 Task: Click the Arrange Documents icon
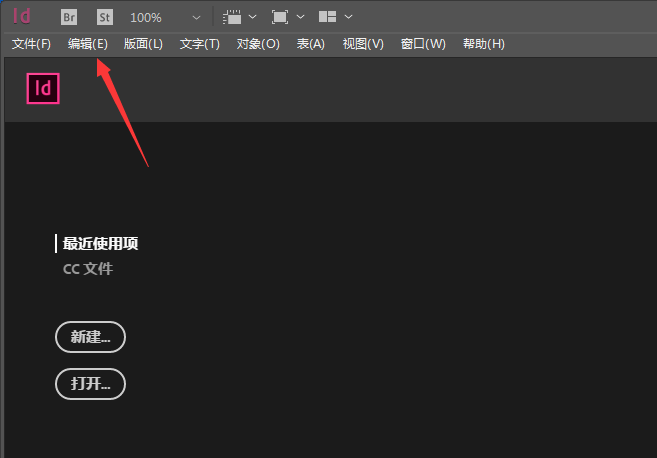(x=327, y=17)
